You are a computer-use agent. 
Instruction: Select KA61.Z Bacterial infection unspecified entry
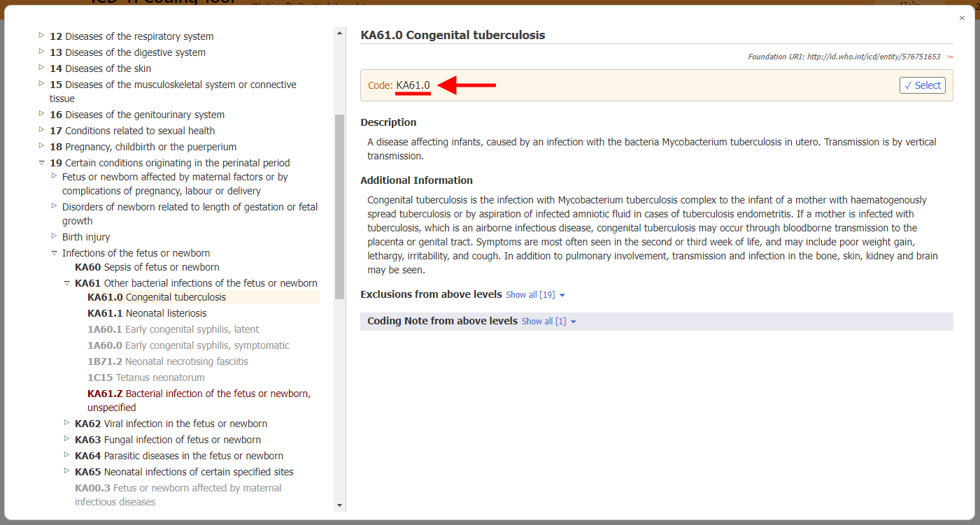[x=175, y=394]
